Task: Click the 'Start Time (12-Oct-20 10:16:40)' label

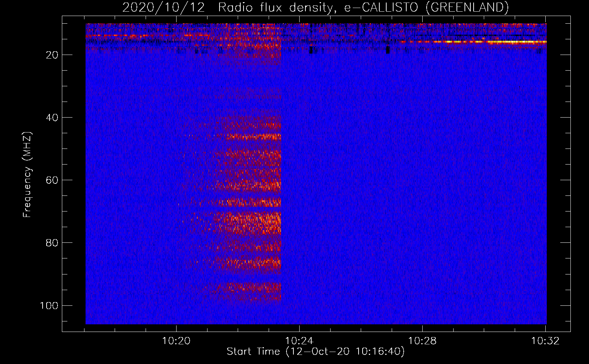Action: click(316, 352)
